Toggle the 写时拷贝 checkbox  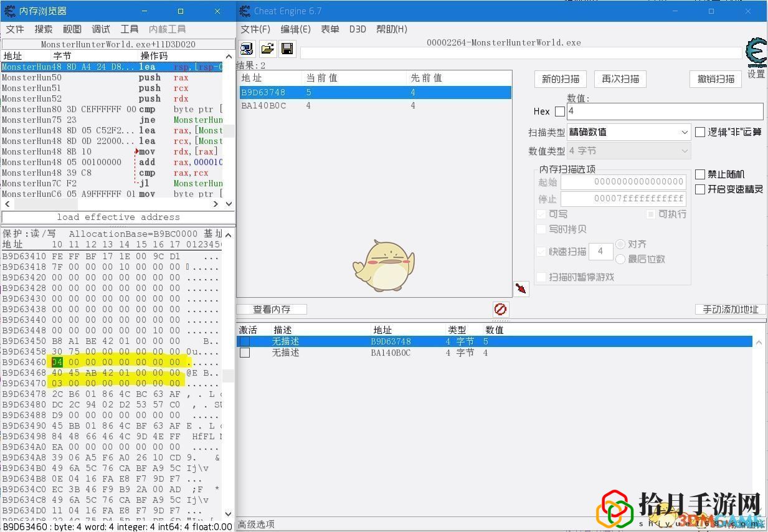(541, 229)
